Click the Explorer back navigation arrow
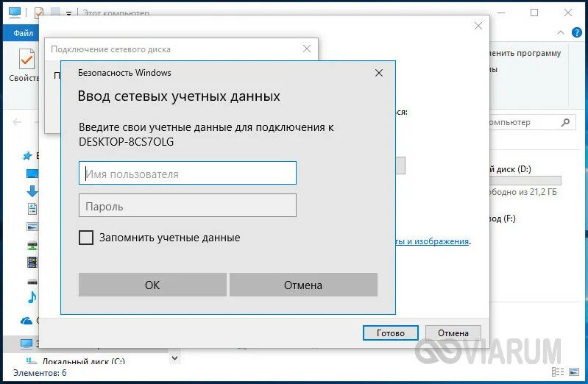The image size is (588, 384). [x=17, y=122]
